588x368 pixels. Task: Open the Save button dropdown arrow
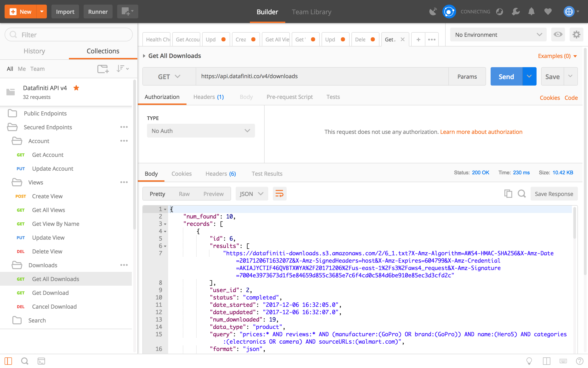[571, 76]
